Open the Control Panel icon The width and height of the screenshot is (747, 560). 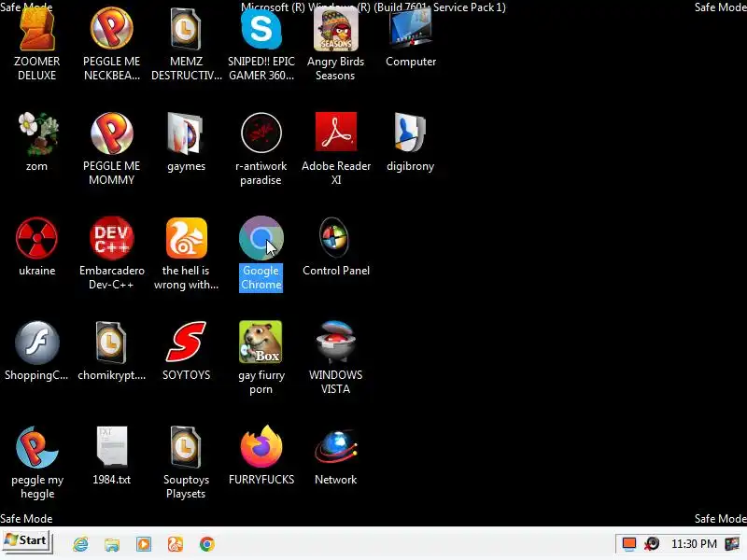334,238
